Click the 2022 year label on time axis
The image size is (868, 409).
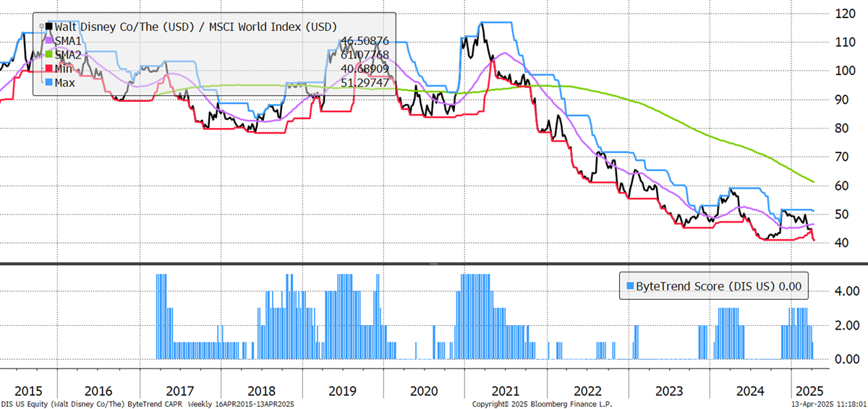[x=588, y=391]
